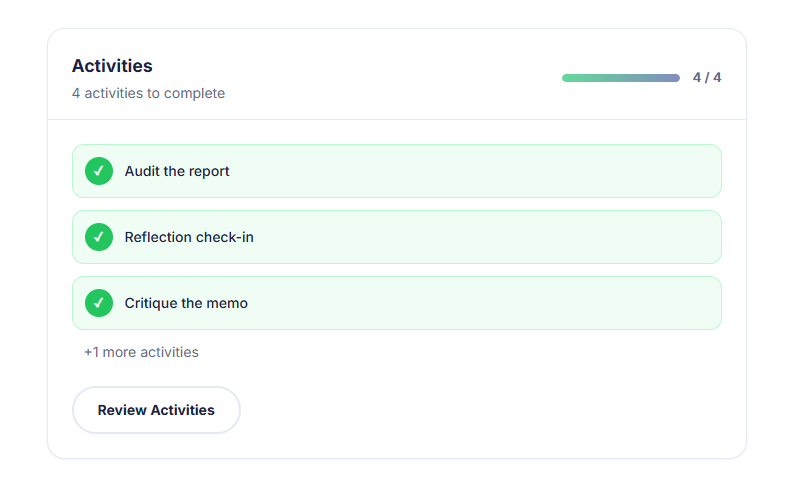The height and width of the screenshot is (500, 800).
Task: Open the Audit the report row
Action: point(450,171)
